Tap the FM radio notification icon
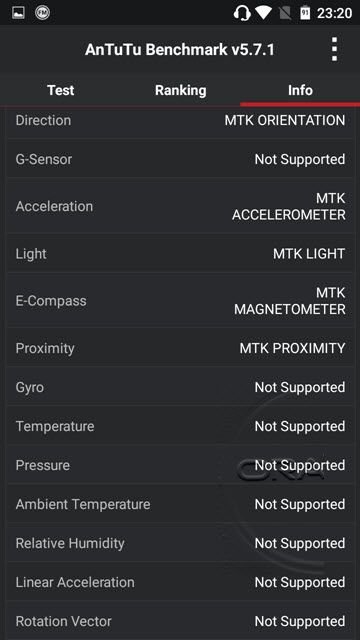 pos(42,13)
